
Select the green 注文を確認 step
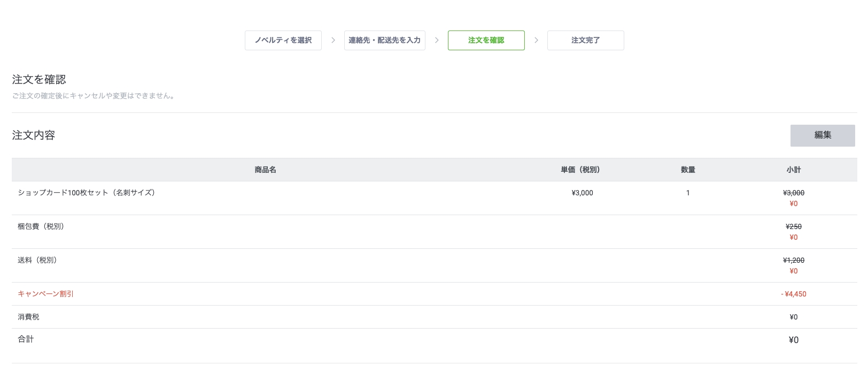tap(486, 40)
